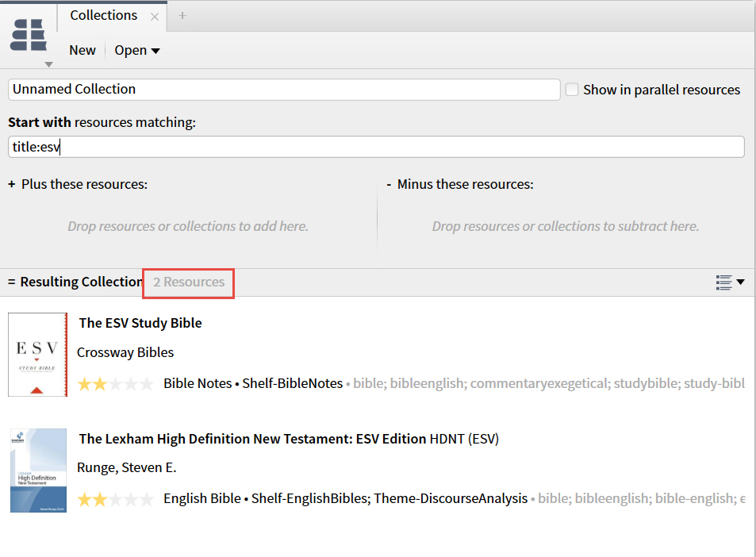Click the Resulting Collection heading

coord(81,282)
